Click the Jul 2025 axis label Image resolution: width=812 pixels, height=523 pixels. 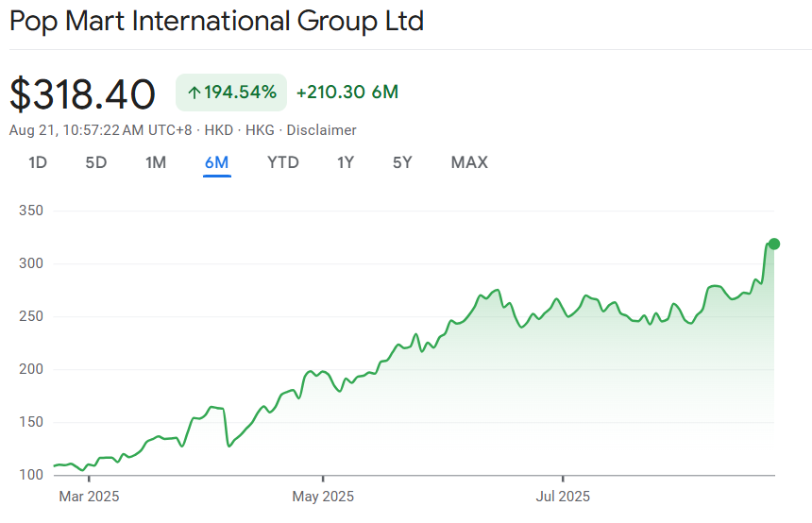pos(563,496)
